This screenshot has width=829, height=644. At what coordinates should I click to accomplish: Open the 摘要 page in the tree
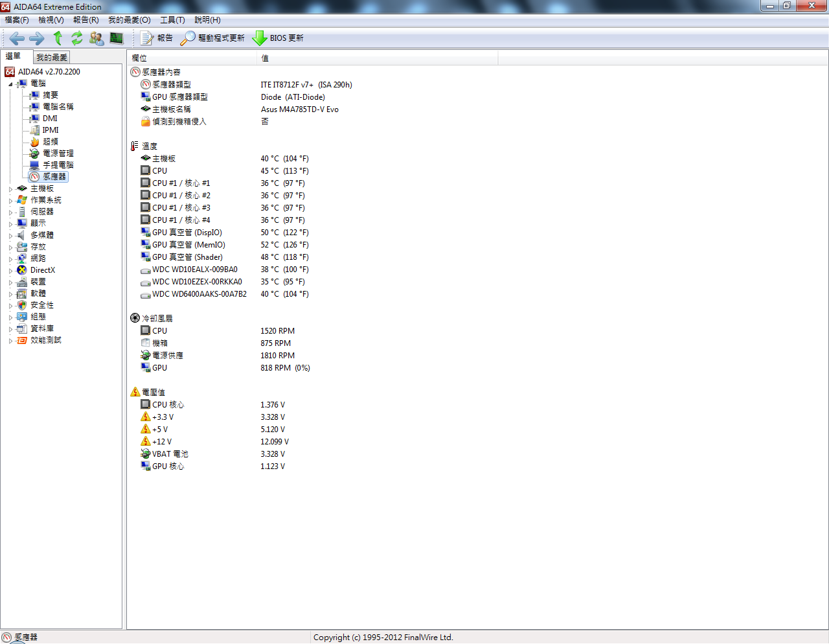point(51,95)
